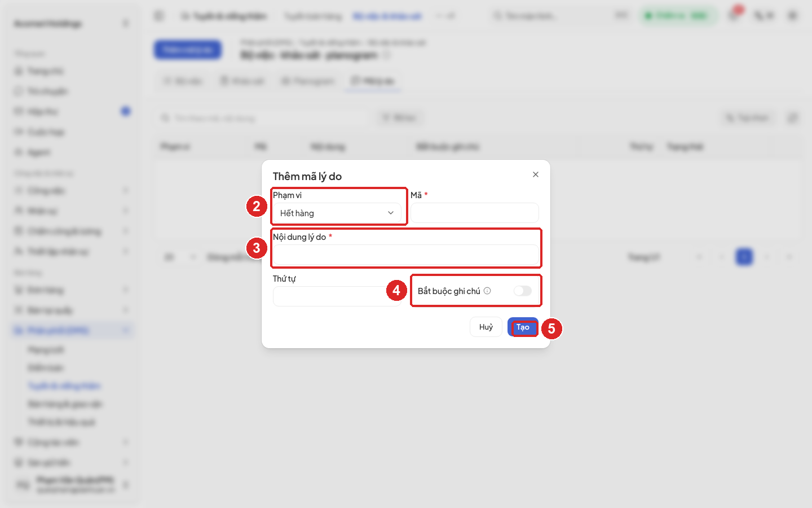Click the Tạo button
The image size is (812, 508).
pyautogui.click(x=523, y=327)
